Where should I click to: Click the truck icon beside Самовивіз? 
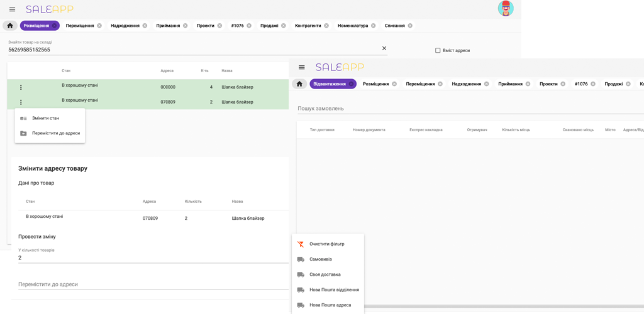coord(301,259)
